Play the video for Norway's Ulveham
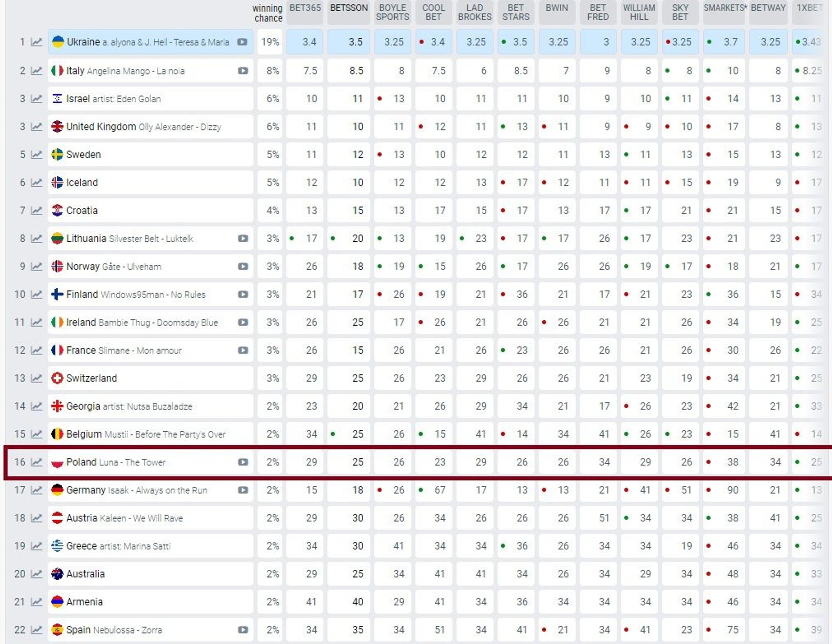Screen dimensions: 832x644 point(243,266)
